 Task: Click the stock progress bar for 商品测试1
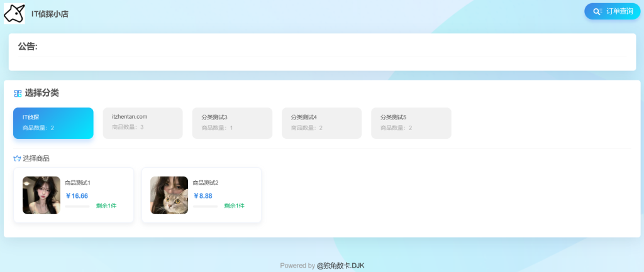[x=77, y=206]
